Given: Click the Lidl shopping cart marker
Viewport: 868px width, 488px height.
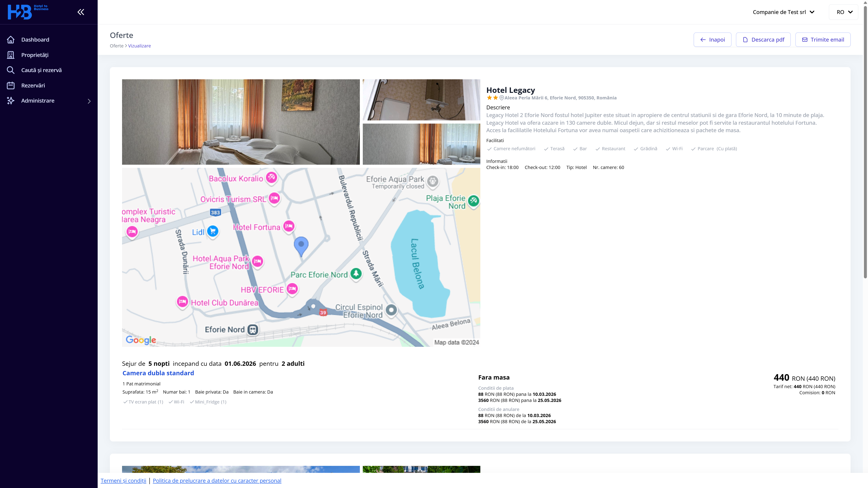Looking at the screenshot, I should 213,231.
